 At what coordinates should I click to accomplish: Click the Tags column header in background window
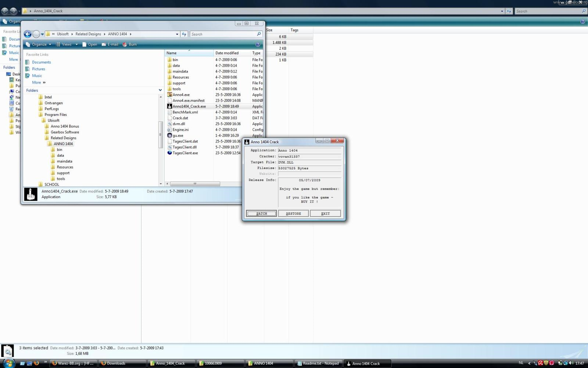[x=301, y=30]
